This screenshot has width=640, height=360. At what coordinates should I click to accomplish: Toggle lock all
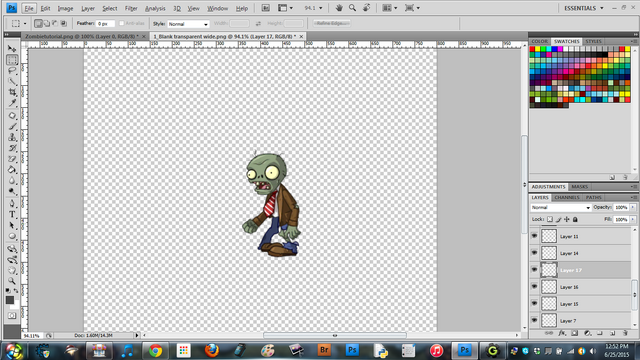click(575, 219)
